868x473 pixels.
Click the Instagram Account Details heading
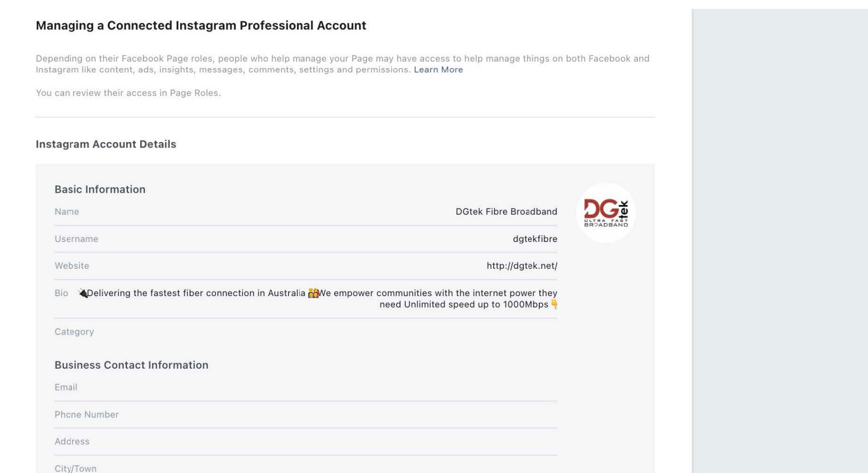click(x=106, y=144)
